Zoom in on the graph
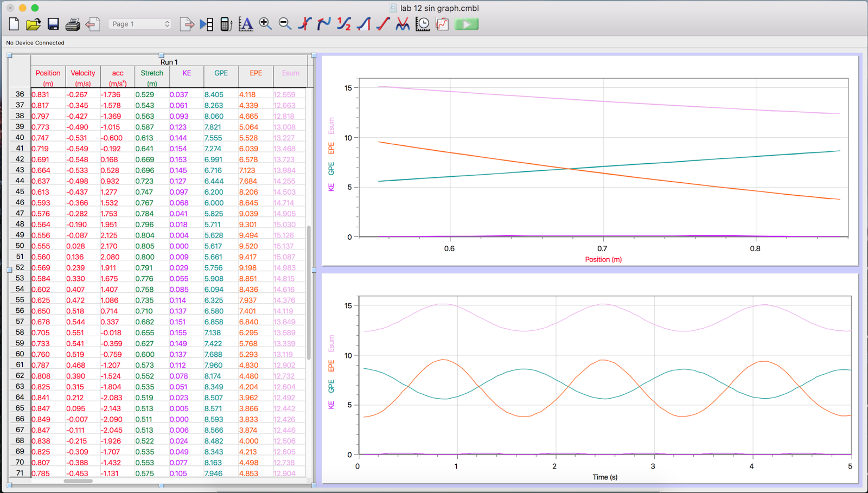Image resolution: width=868 pixels, height=493 pixels. pyautogui.click(x=265, y=24)
